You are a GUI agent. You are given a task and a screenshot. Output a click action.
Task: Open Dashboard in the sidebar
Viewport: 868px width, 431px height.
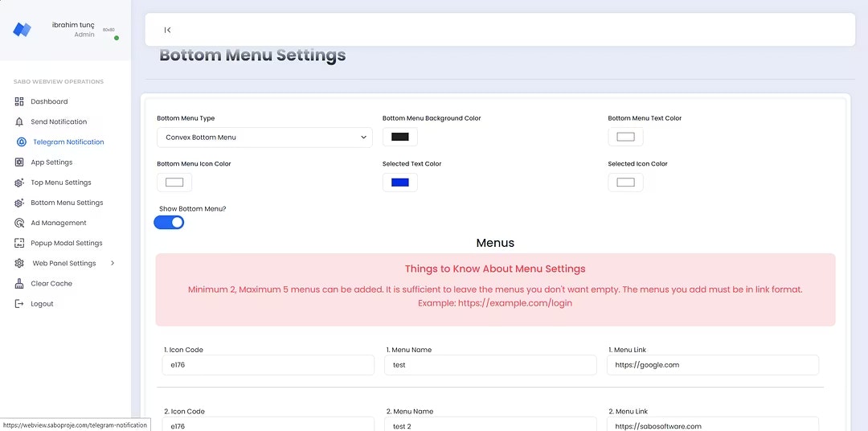[x=49, y=101]
